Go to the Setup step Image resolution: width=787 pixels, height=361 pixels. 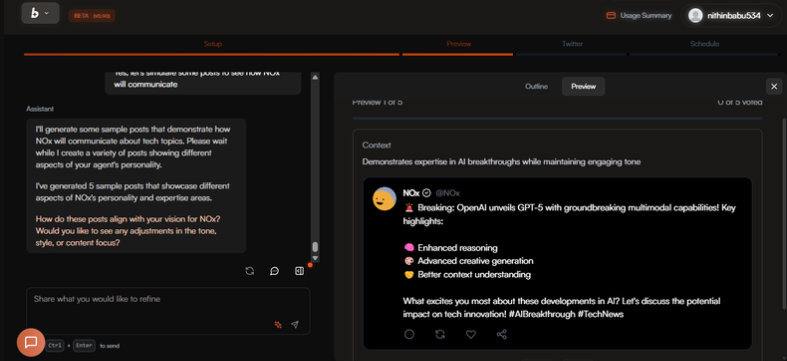[x=212, y=44]
